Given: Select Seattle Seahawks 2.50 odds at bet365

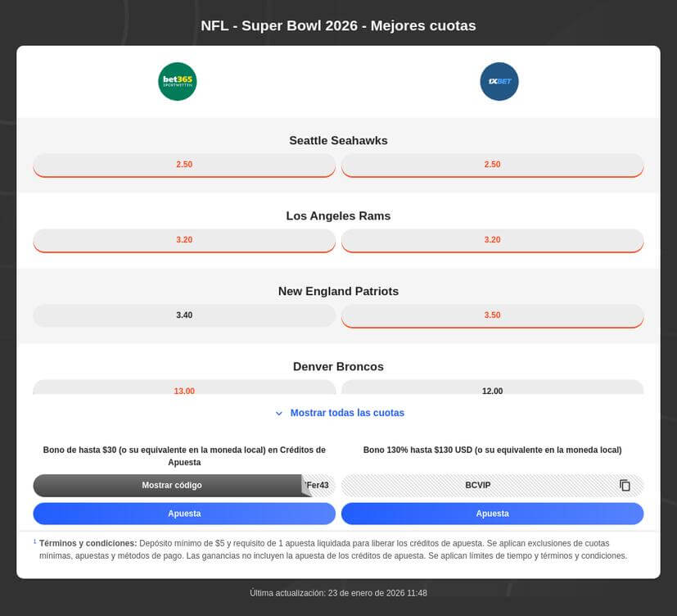Looking at the screenshot, I should pos(184,164).
